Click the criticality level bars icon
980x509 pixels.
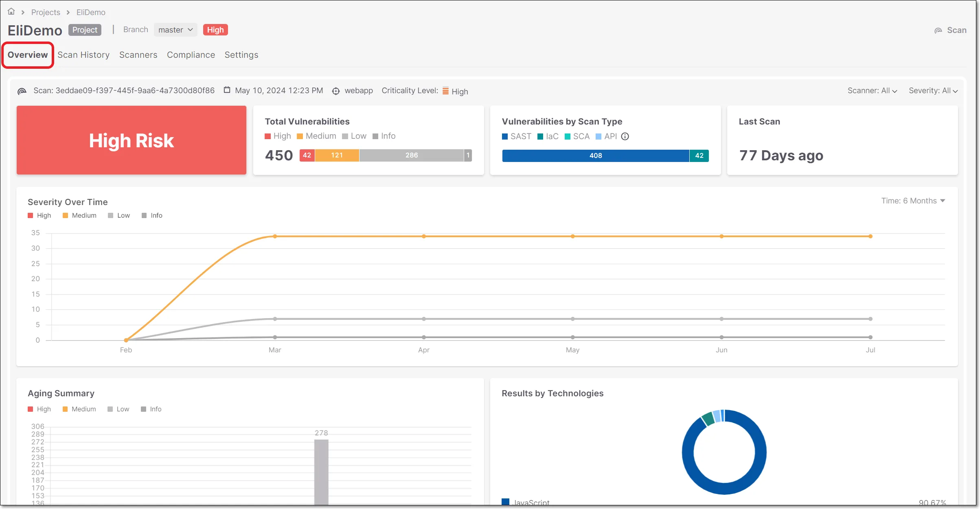pos(445,91)
